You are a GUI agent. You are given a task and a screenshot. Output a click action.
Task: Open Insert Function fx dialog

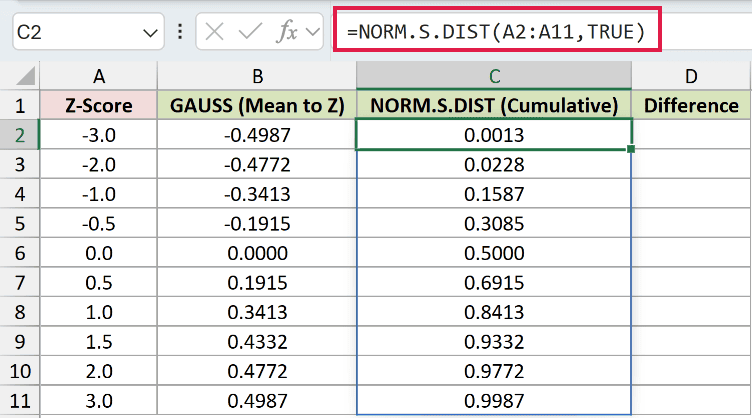click(x=287, y=32)
